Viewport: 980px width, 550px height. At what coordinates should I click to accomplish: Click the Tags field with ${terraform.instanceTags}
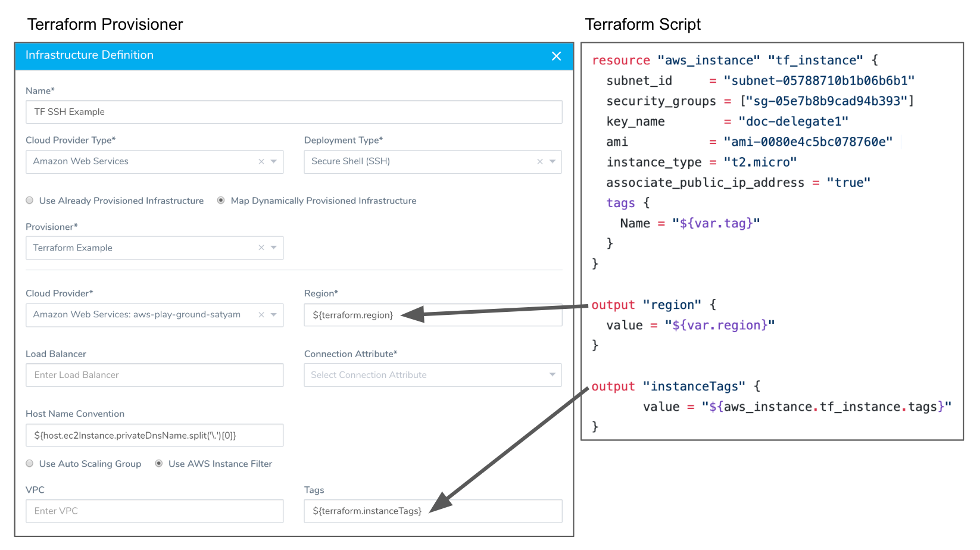coord(433,511)
